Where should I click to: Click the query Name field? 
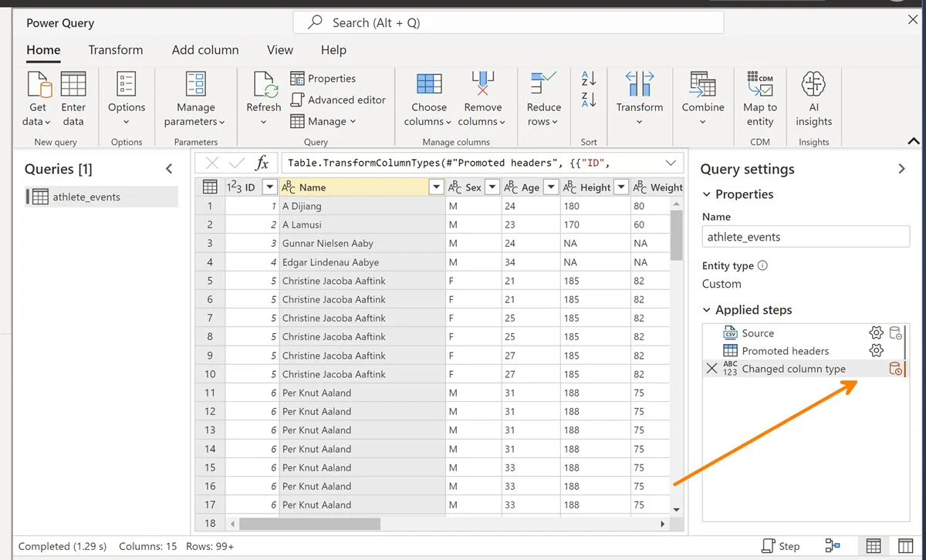click(806, 237)
